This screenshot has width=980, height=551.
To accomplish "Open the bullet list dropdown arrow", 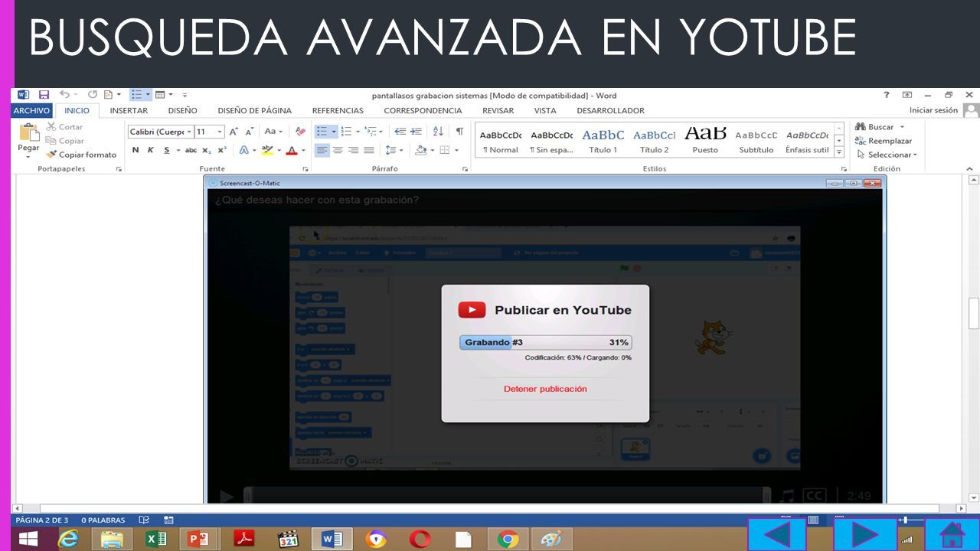I will click(x=334, y=132).
